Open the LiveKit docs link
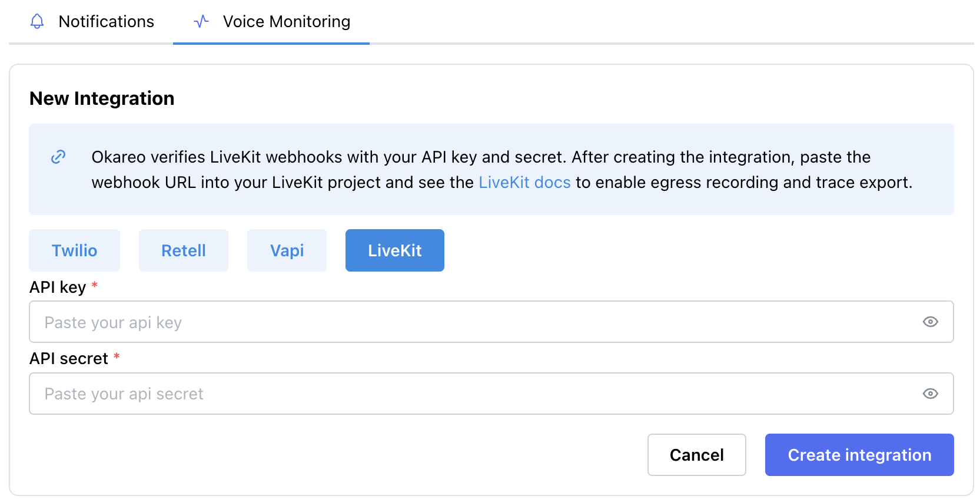The width and height of the screenshot is (980, 499). pos(524,183)
